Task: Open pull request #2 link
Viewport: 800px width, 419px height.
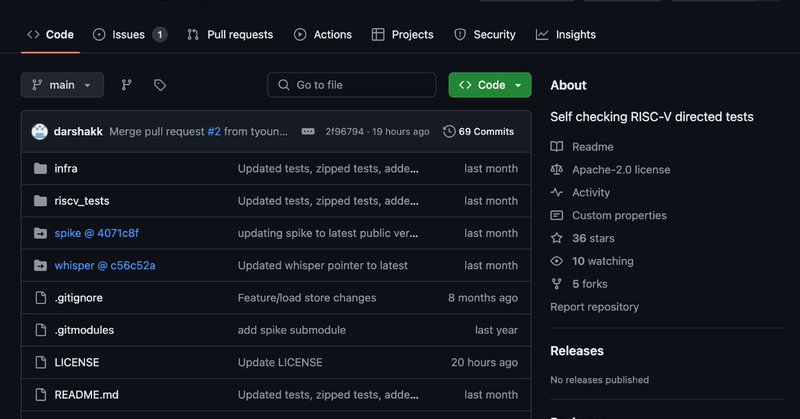Action: click(214, 132)
